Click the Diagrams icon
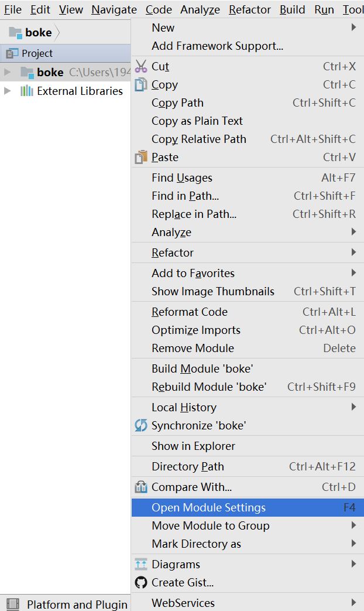 pos(141,564)
